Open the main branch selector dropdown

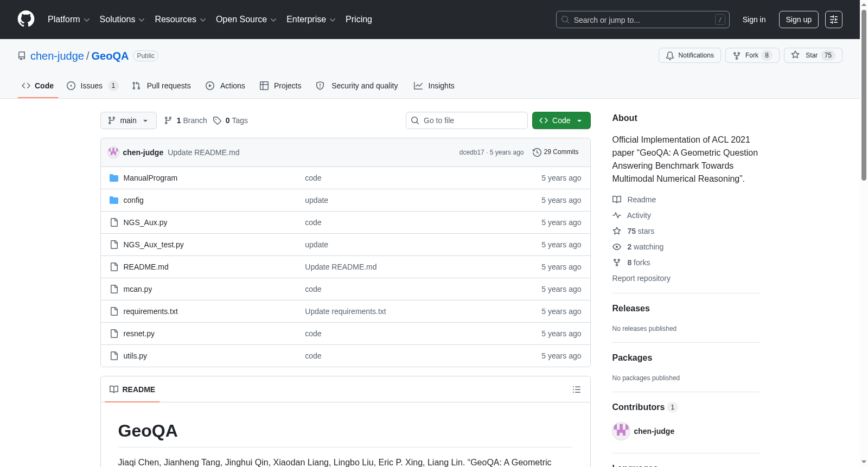(x=129, y=120)
